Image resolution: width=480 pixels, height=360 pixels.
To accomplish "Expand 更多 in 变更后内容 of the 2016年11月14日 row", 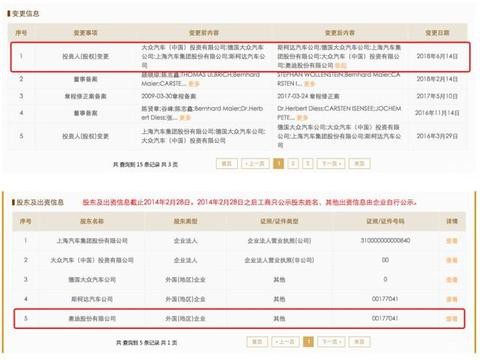I will [302, 118].
